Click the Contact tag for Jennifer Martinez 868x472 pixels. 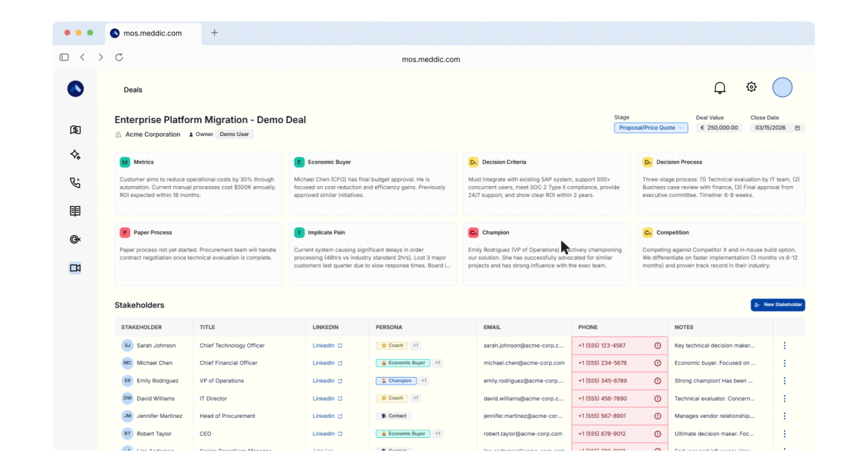pos(394,416)
